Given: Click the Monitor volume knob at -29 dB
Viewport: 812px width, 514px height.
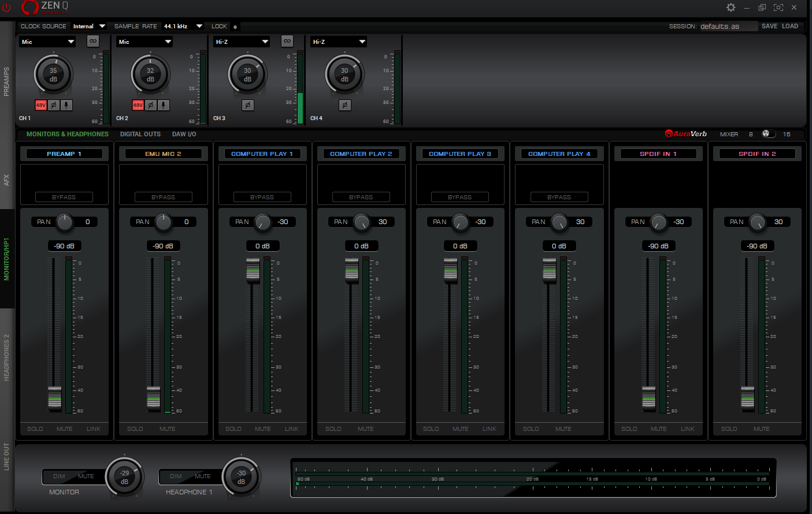Looking at the screenshot, I should [124, 477].
